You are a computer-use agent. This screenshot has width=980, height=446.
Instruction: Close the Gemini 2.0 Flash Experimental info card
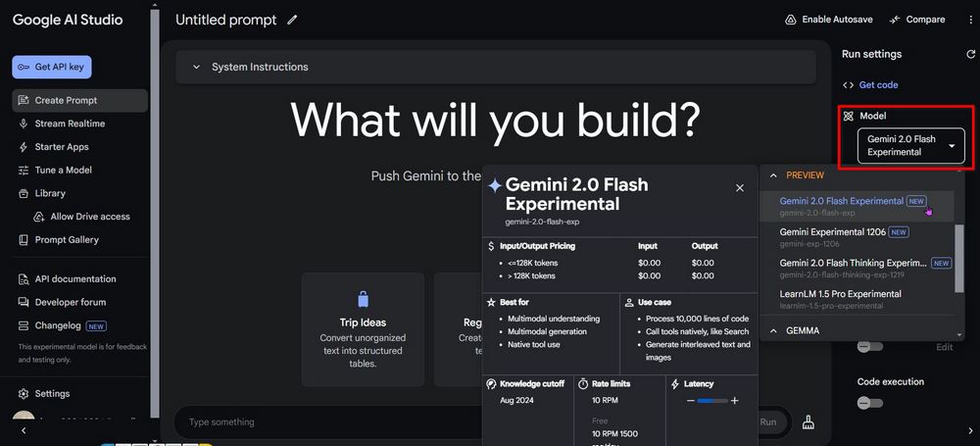point(740,188)
